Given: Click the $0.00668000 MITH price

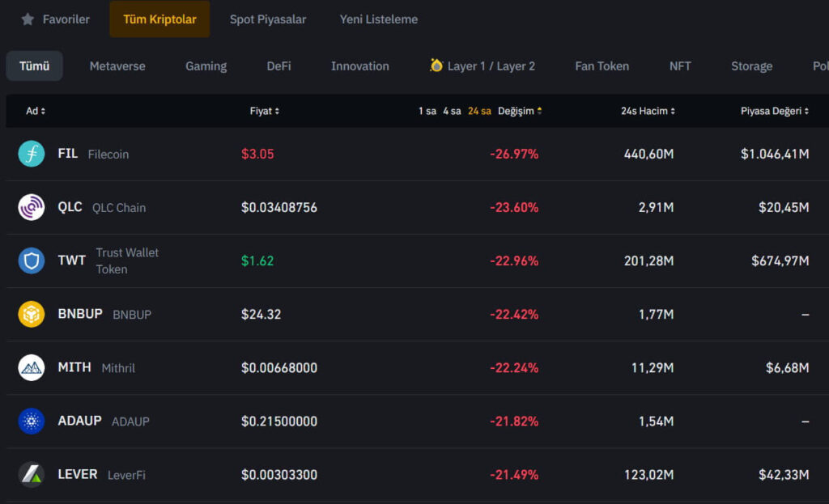Looking at the screenshot, I should pos(279,368).
